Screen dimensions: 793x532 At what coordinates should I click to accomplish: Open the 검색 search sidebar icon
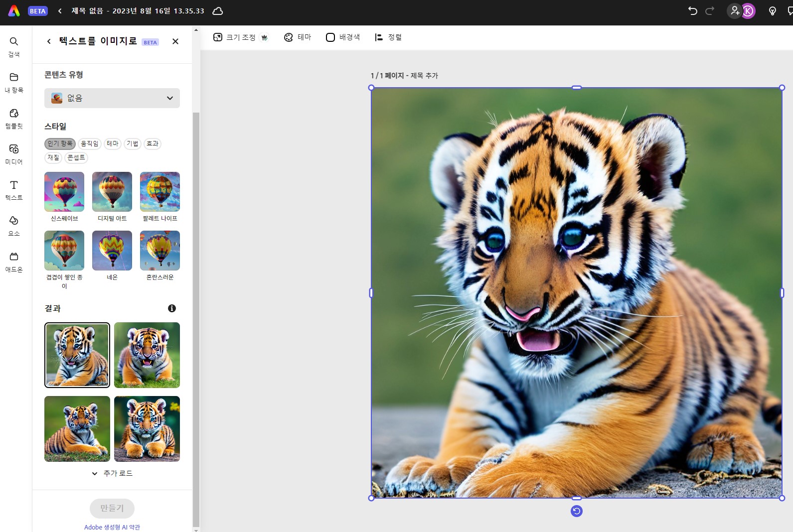pos(14,47)
